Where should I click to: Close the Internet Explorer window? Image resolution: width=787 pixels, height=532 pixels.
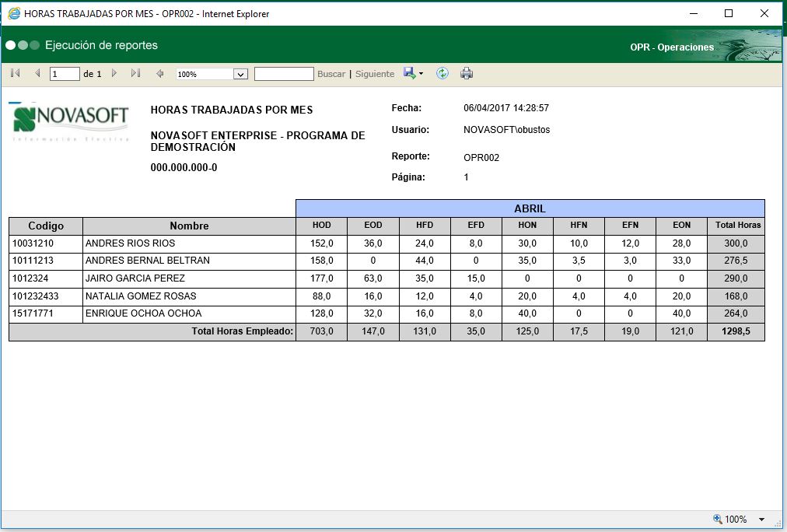coord(764,13)
